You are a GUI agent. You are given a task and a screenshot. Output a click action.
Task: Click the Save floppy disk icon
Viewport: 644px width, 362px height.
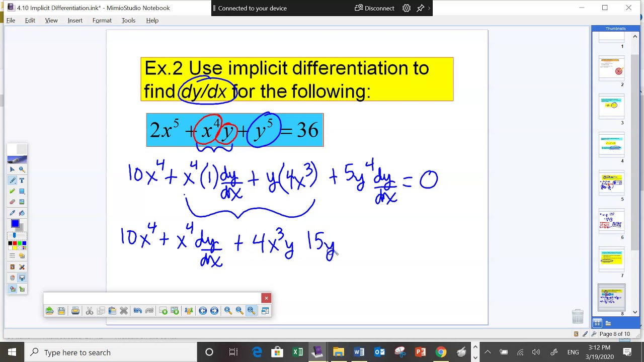[x=61, y=311]
